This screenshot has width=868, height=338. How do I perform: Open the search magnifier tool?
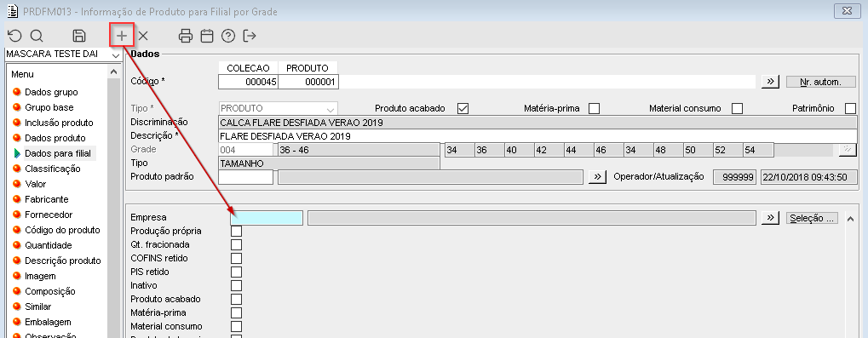coord(37,36)
